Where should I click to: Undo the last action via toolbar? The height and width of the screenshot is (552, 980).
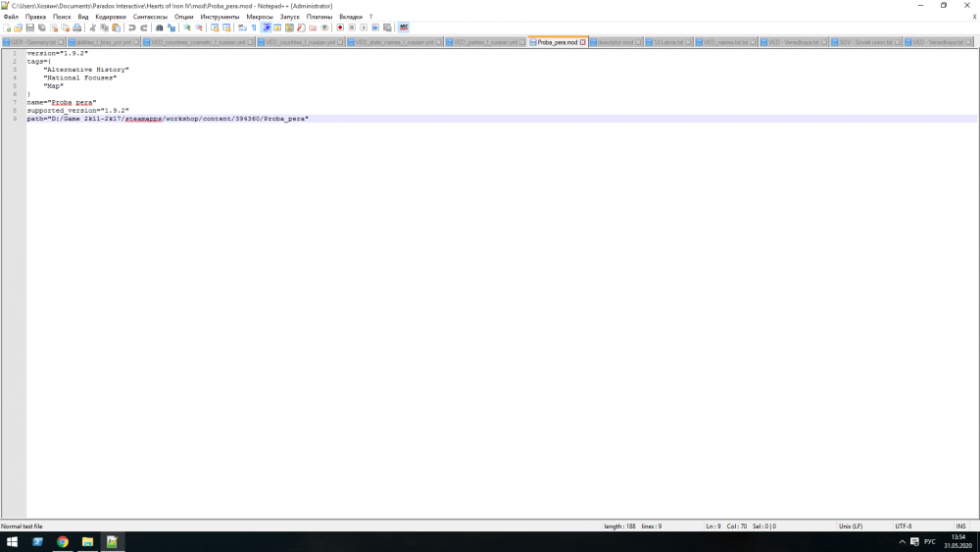coord(132,27)
